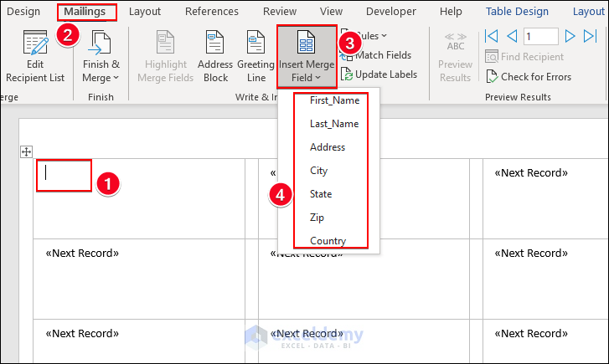Select First_Name merge field

click(334, 100)
